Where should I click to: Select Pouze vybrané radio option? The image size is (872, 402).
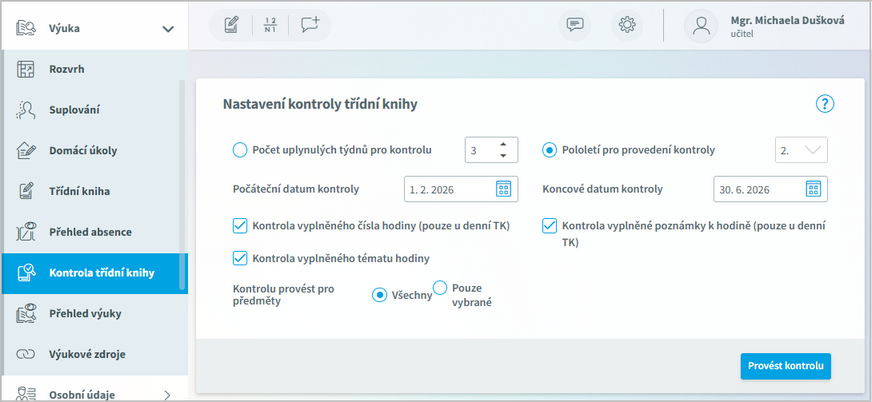coord(440,288)
